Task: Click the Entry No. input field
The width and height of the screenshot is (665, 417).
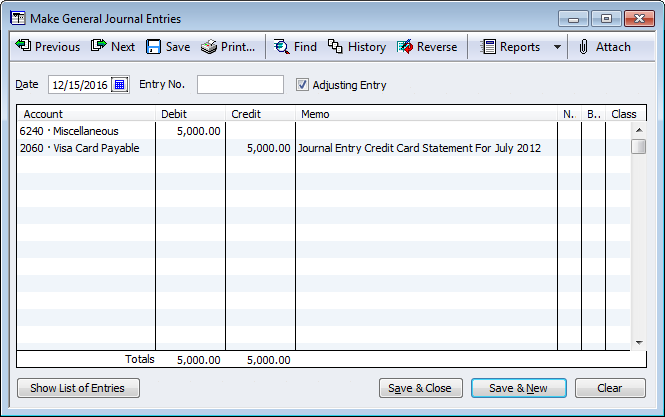Action: (x=240, y=85)
